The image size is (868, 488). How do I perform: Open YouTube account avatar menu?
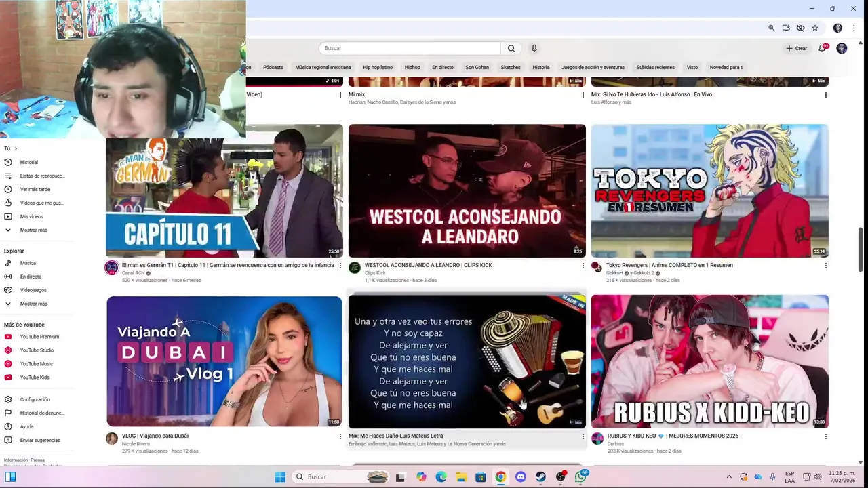[x=842, y=48]
